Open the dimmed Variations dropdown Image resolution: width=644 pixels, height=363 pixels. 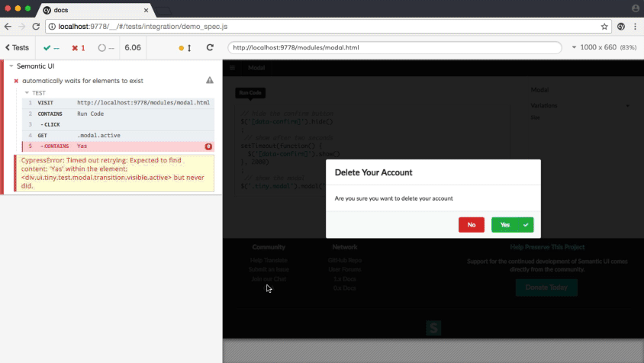580,105
